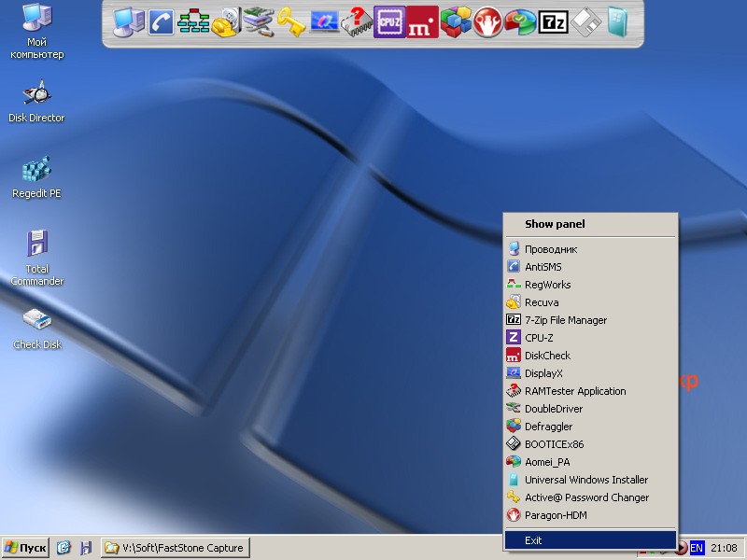Choose Aomei_PA in the context menu
Viewport: 747px width, 560px height.
(x=590, y=462)
